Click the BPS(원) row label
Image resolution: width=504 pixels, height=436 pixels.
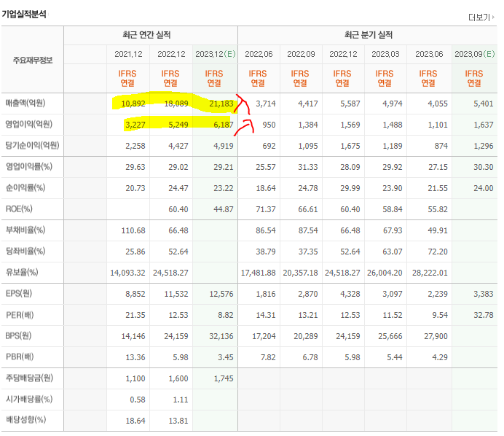(x=19, y=336)
